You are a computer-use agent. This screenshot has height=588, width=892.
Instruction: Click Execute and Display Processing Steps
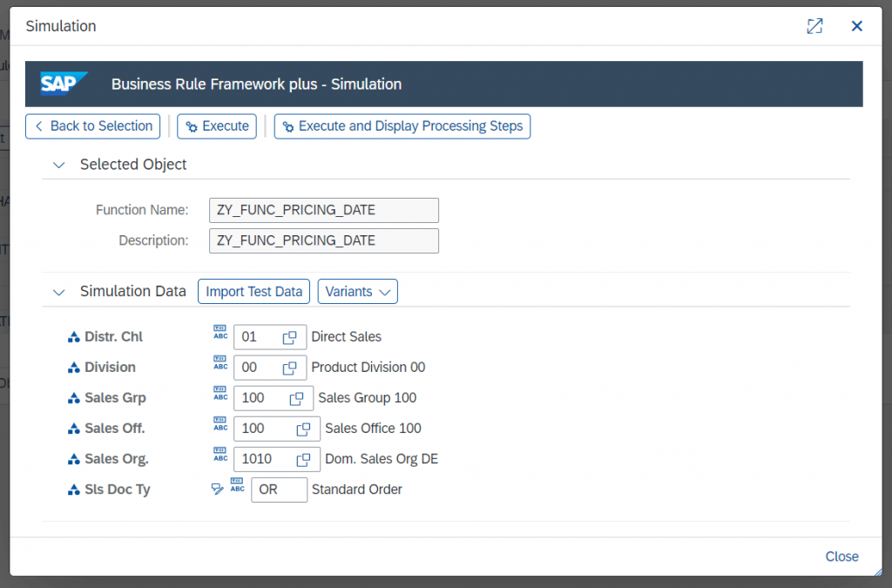402,126
